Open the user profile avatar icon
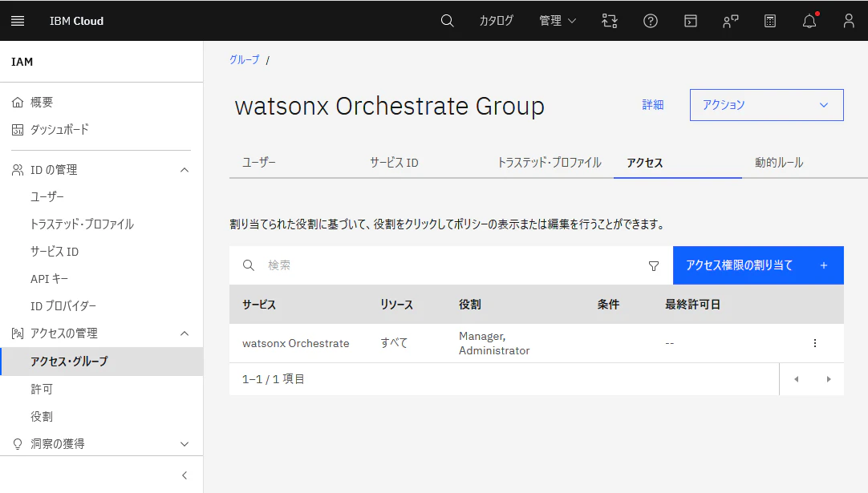 point(849,21)
